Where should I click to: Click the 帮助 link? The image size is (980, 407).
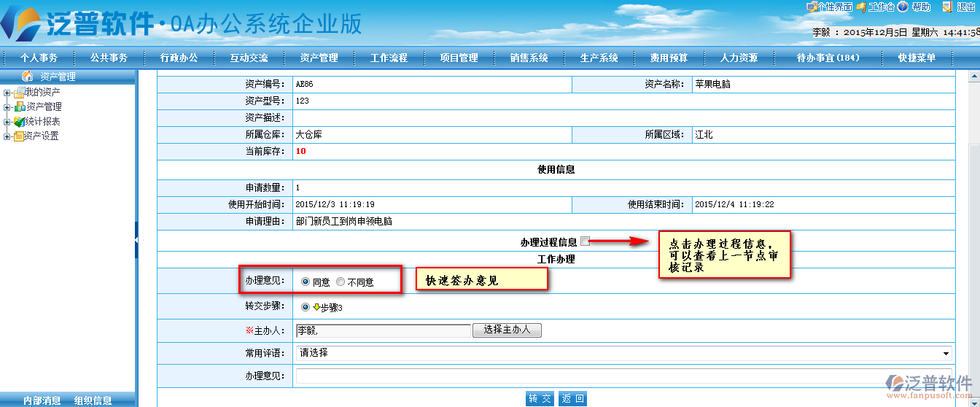(921, 7)
